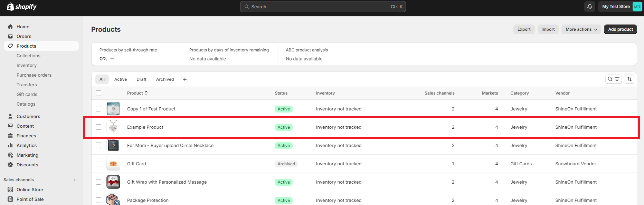Open Gift Card product thumbnail
Image resolution: width=644 pixels, height=205 pixels.
[113, 164]
